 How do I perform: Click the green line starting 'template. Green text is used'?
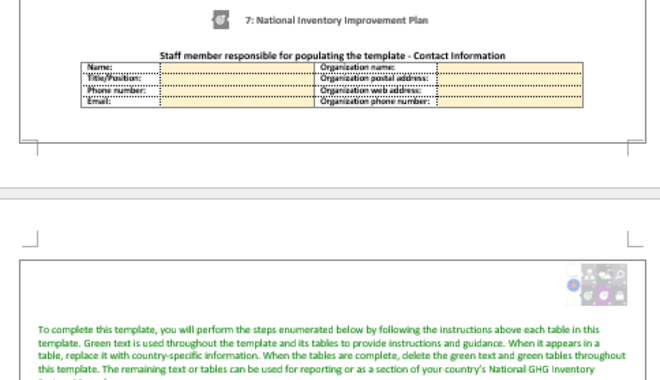(x=319, y=343)
